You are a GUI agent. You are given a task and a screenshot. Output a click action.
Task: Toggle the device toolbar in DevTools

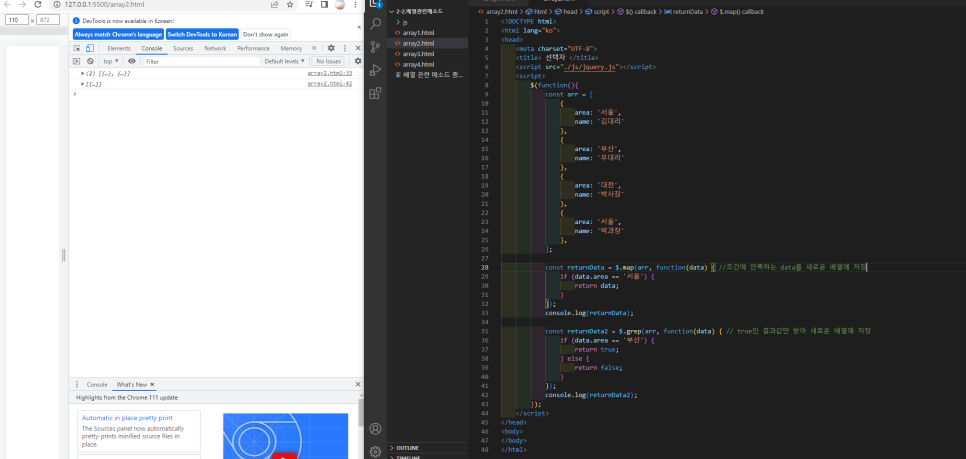point(89,48)
